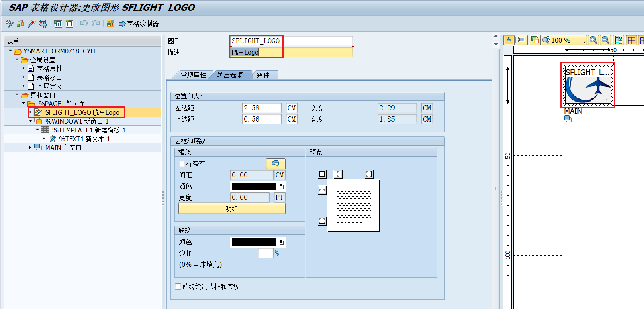
Task: Switch to the 常规属性 tab
Action: (x=193, y=75)
